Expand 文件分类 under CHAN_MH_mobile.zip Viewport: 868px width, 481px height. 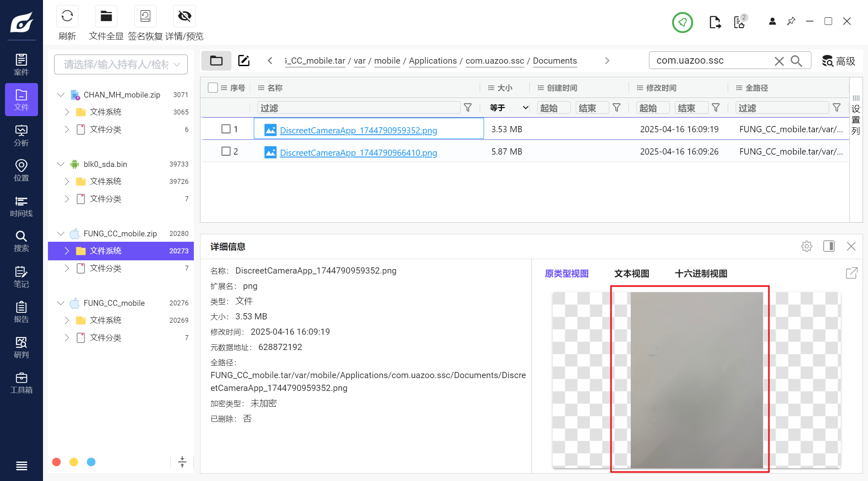(67, 129)
